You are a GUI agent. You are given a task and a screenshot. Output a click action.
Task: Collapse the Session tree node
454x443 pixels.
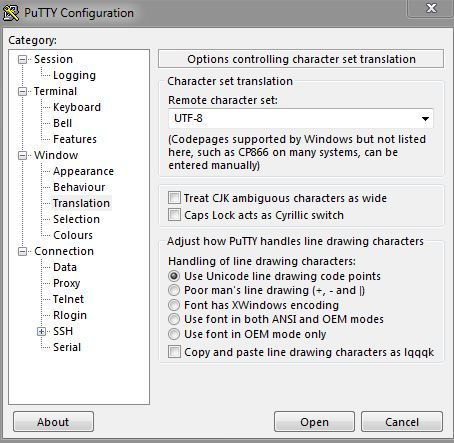click(22, 59)
